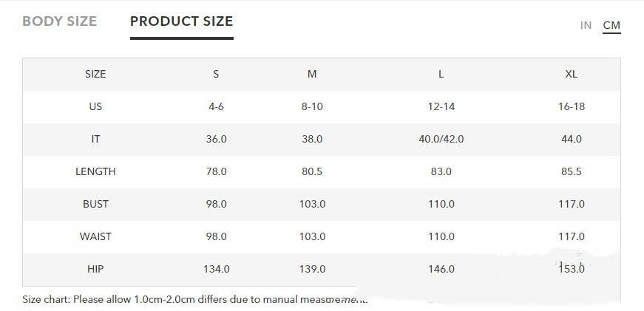The height and width of the screenshot is (311, 644).
Task: Click the LENGTH row label
Action: pyautogui.click(x=95, y=171)
